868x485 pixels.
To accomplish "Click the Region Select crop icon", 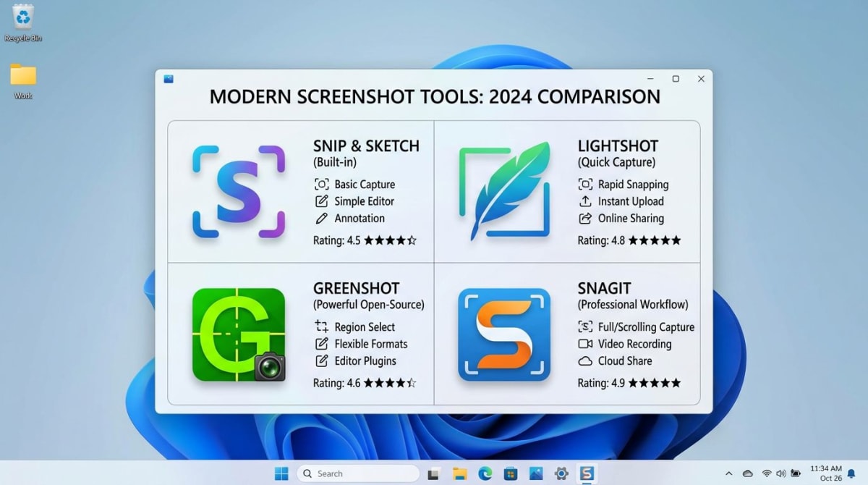I will point(322,327).
